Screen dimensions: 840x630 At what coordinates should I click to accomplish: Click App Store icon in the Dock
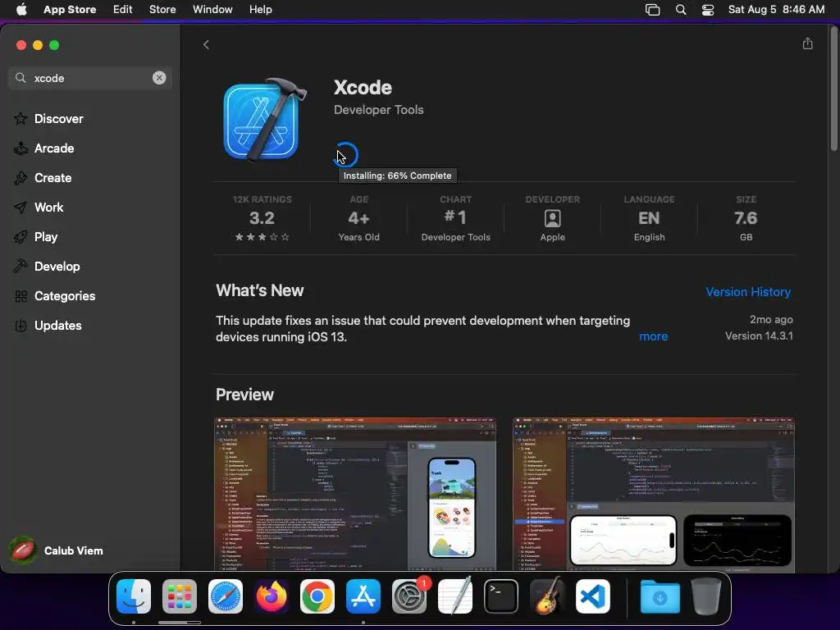[x=363, y=596]
